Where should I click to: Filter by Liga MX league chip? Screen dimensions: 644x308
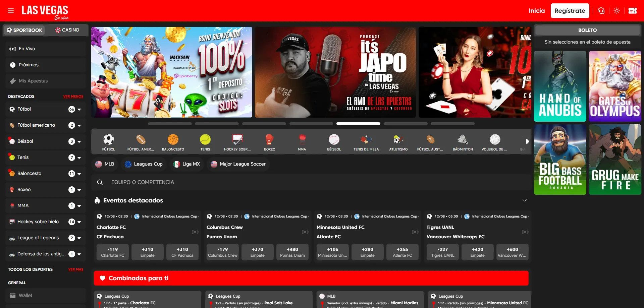186,164
